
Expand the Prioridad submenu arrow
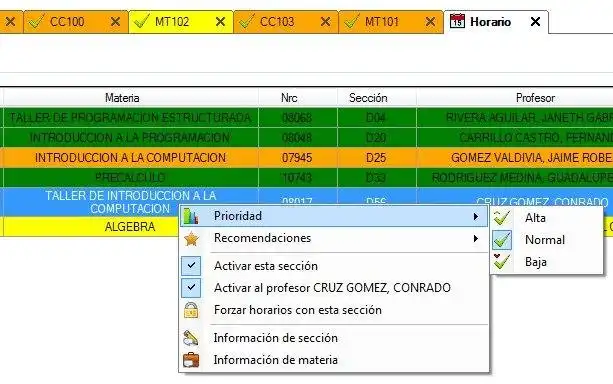(475, 216)
